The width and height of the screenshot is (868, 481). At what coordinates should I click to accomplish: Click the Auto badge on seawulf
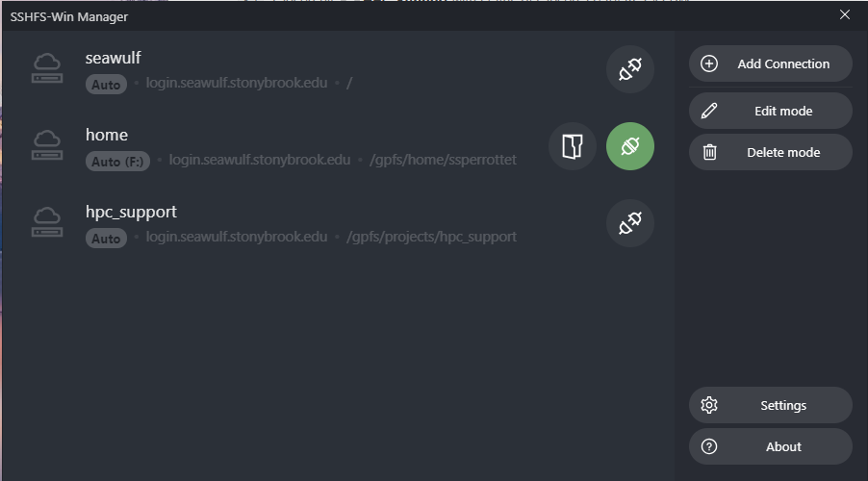(x=106, y=84)
